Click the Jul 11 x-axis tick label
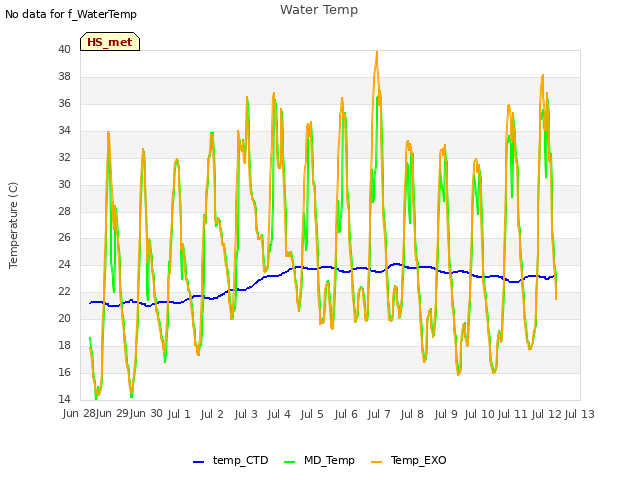 tap(513, 414)
